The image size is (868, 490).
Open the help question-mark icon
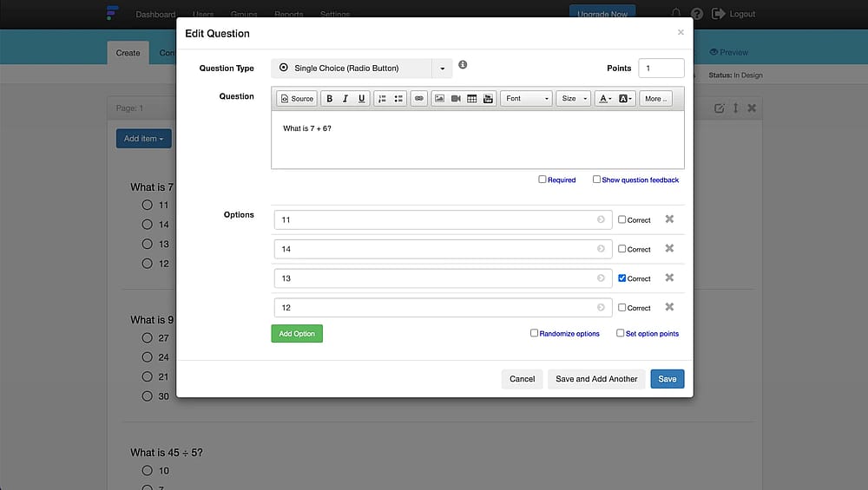(x=697, y=14)
